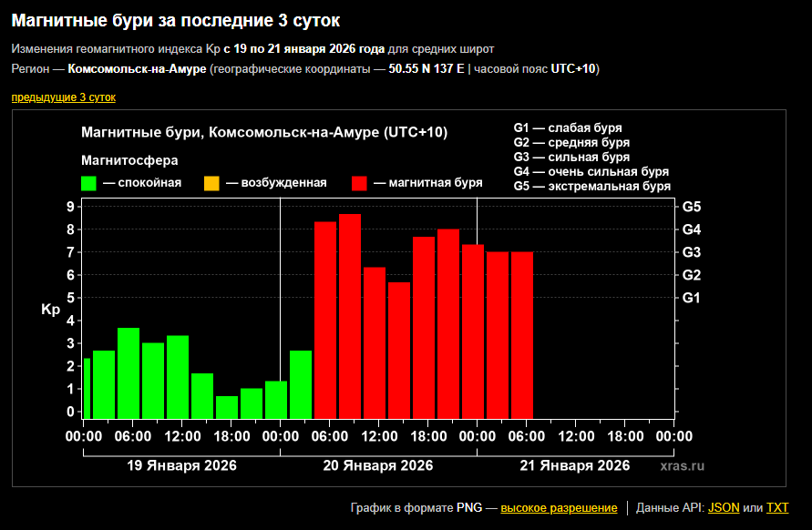Click the green calm magnetosphere legend swatch

click(x=88, y=183)
